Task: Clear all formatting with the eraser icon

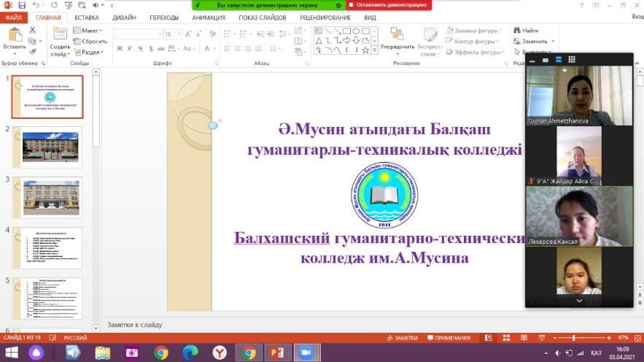Action: click(x=212, y=34)
